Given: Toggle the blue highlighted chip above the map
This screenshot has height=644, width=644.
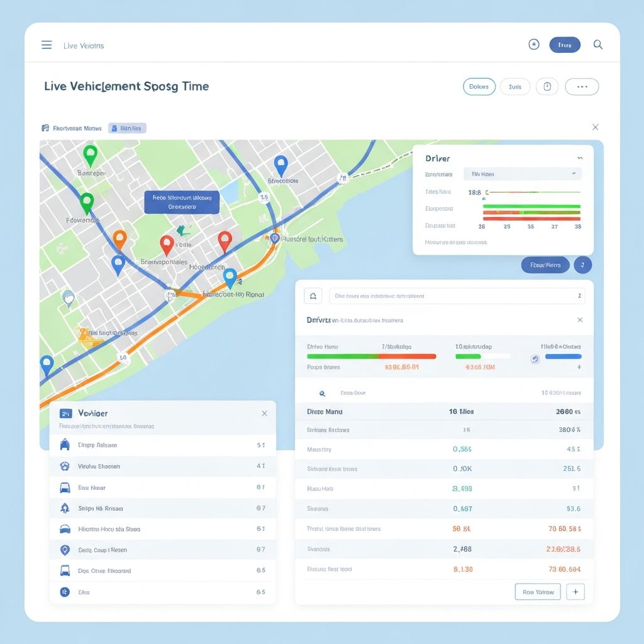Looking at the screenshot, I should coord(127,128).
